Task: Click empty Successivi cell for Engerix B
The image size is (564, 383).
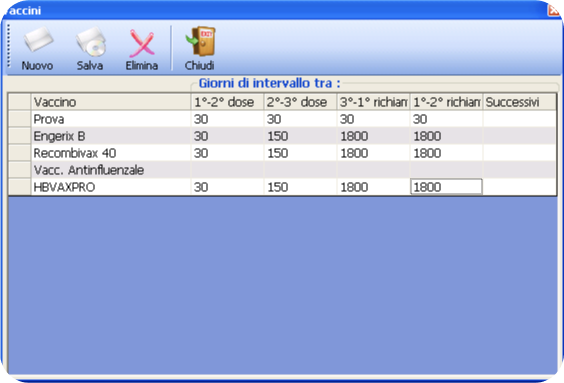Action: [x=519, y=136]
